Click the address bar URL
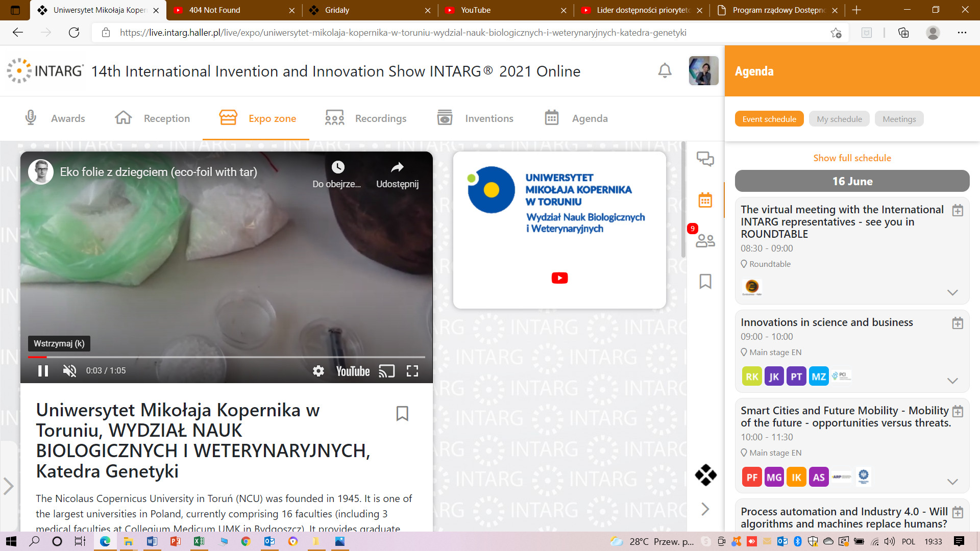The height and width of the screenshot is (551, 980). (x=403, y=33)
